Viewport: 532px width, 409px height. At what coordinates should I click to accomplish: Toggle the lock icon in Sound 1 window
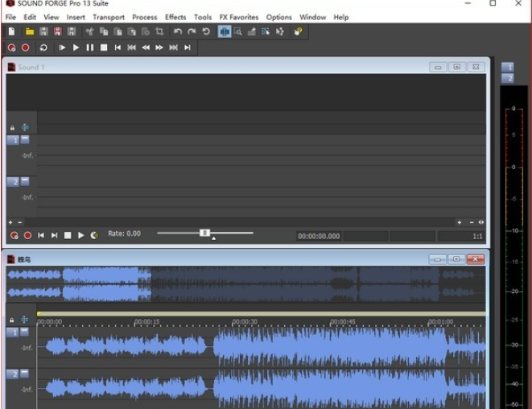point(12,127)
